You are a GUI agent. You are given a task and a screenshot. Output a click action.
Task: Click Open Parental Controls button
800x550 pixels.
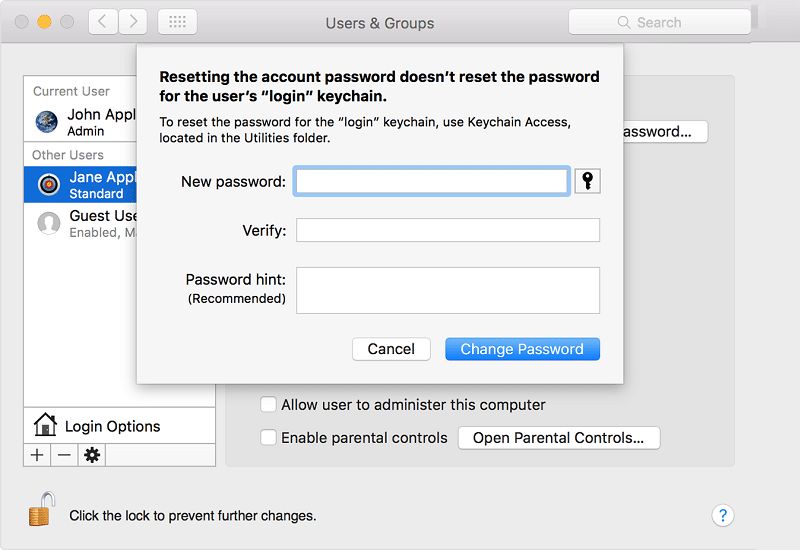coord(559,438)
